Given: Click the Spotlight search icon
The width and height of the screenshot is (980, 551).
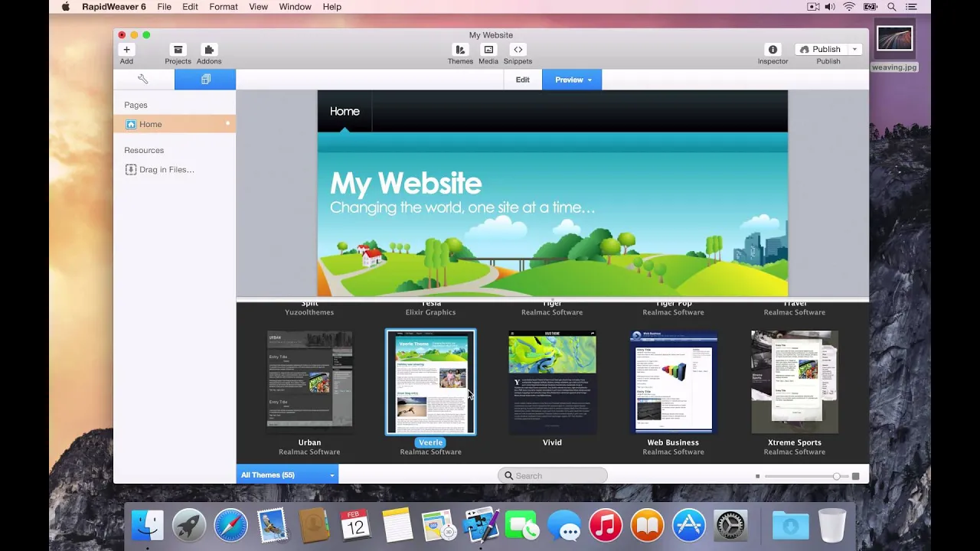Looking at the screenshot, I should tap(892, 7).
